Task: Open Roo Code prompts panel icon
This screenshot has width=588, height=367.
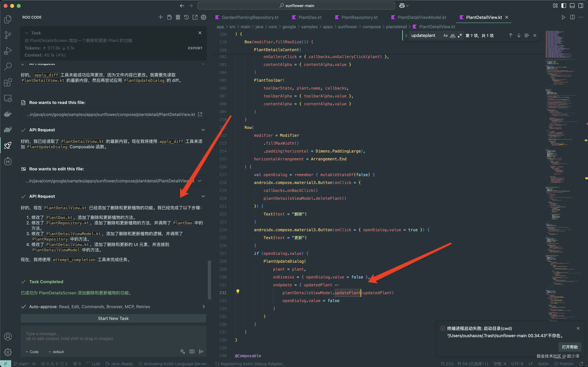Action: tap(169, 17)
